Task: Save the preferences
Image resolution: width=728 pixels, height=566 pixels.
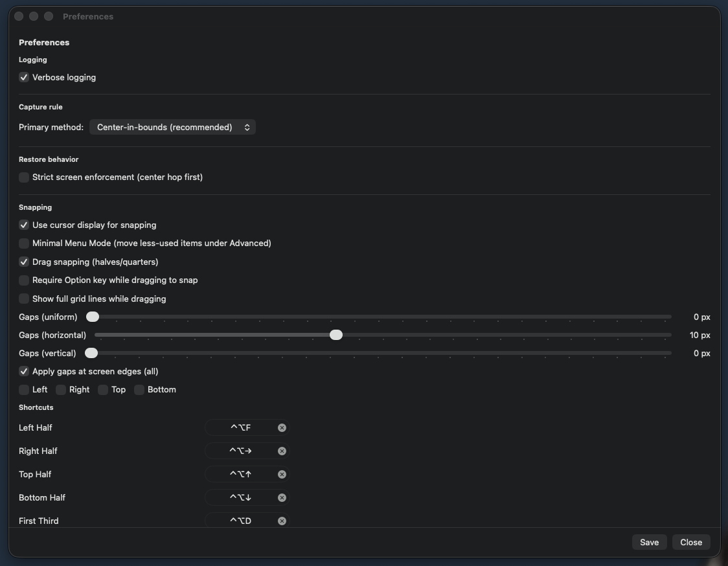Action: pos(649,542)
